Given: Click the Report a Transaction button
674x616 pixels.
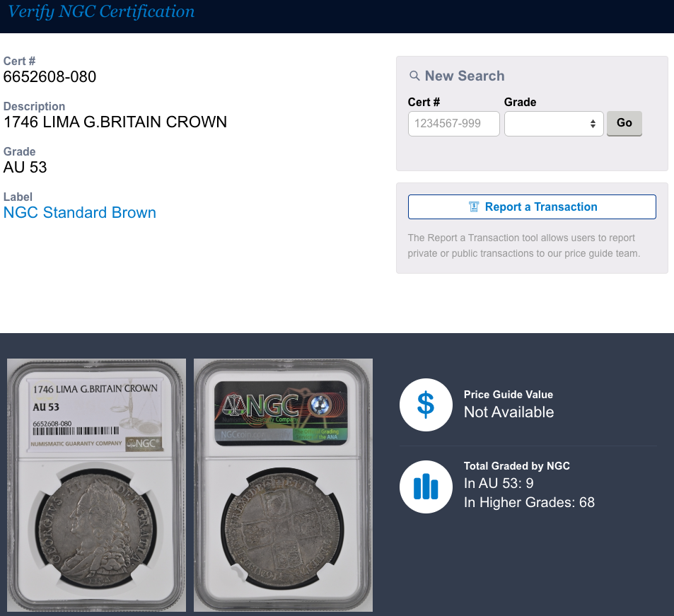Looking at the screenshot, I should click(x=532, y=207).
